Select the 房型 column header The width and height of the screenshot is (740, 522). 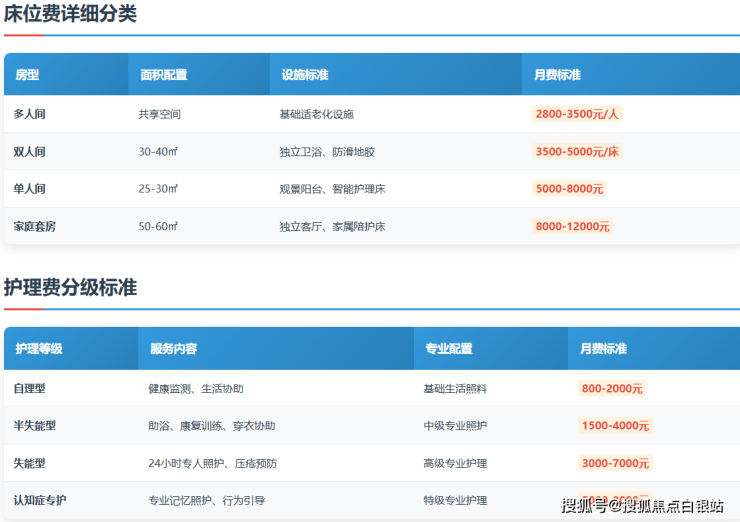click(x=27, y=75)
